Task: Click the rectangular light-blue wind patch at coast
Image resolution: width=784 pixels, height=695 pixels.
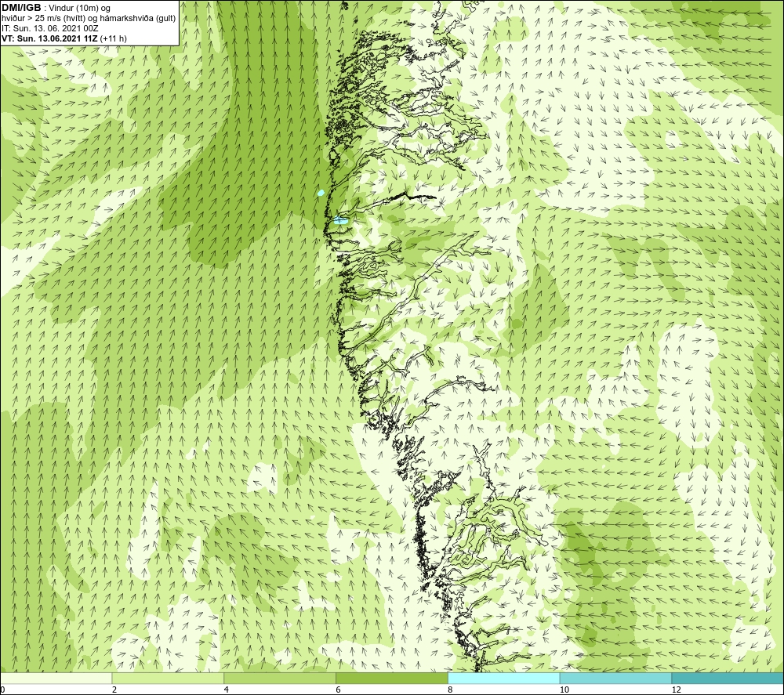Action: 340,220
